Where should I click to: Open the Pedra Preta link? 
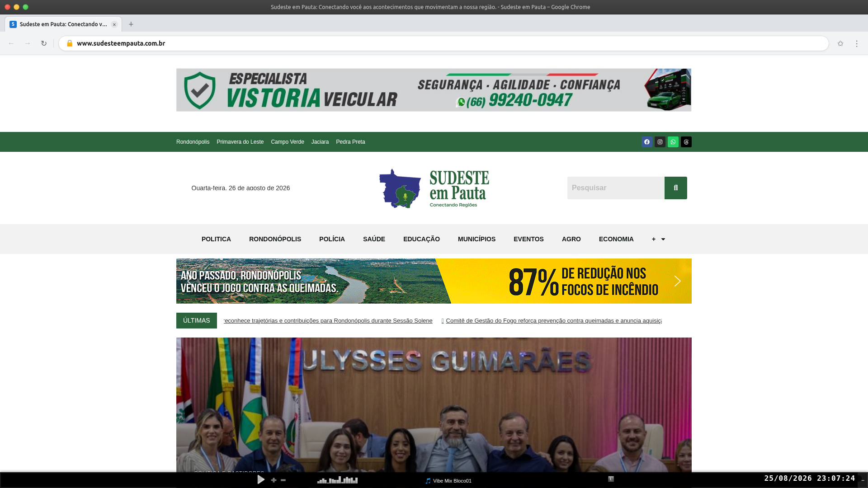[350, 142]
